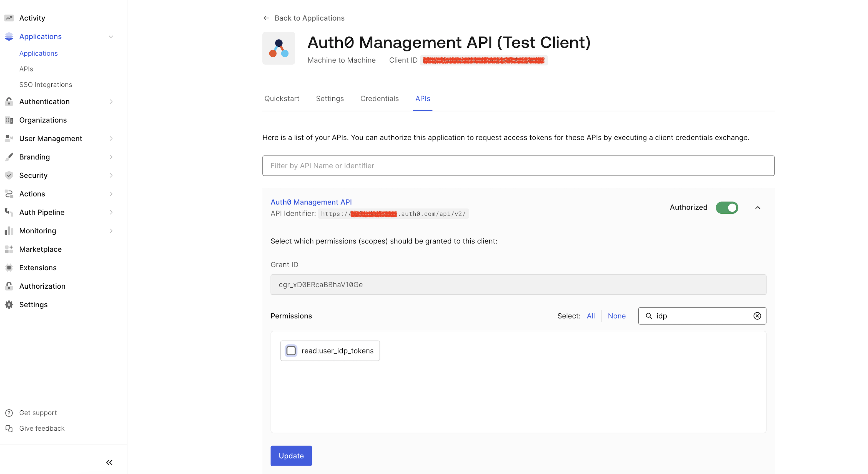Open Marketplace in the sidebar
868x474 pixels.
41,249
